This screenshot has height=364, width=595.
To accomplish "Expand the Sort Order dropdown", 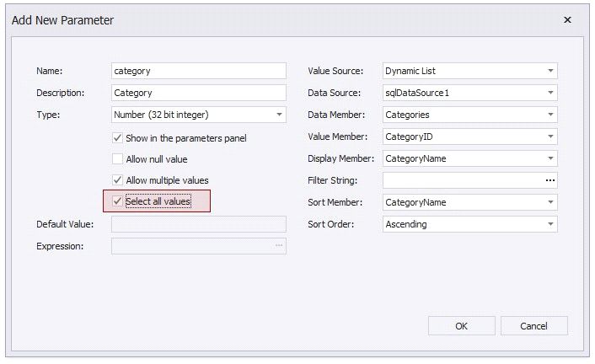I will tap(549, 224).
